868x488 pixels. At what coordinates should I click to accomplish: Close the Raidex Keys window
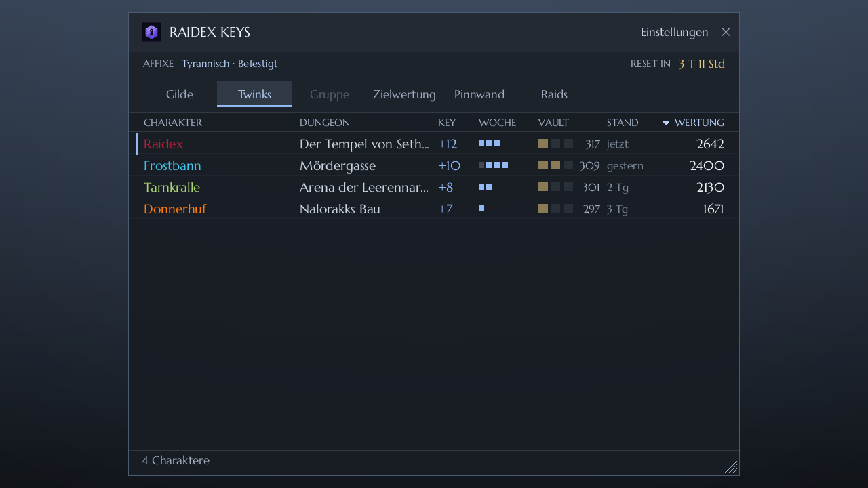tap(726, 32)
